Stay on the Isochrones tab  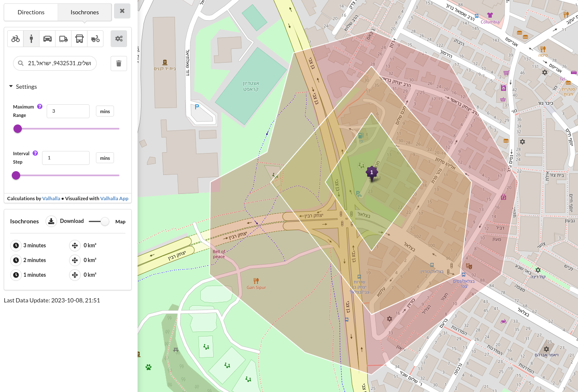(x=84, y=12)
